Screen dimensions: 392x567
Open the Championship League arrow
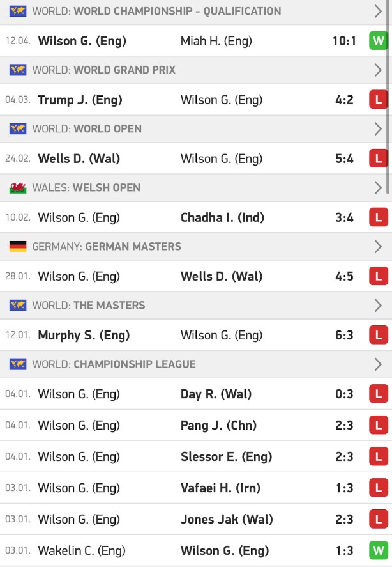coord(378,364)
